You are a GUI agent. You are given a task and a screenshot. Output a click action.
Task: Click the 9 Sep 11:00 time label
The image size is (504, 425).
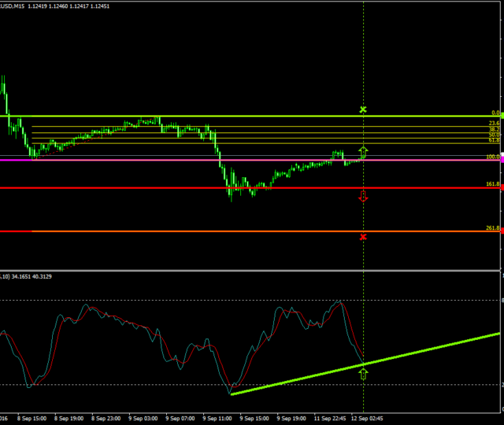pyautogui.click(x=216, y=419)
